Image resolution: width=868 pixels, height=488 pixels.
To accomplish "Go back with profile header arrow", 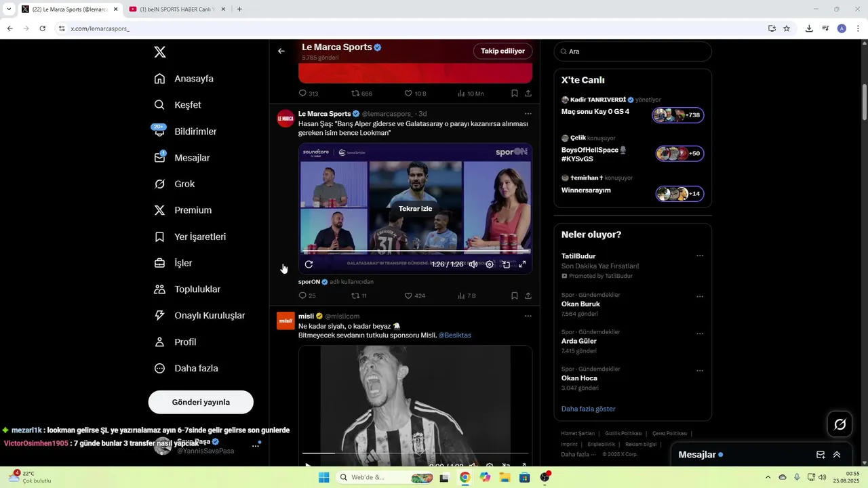I will tap(281, 51).
